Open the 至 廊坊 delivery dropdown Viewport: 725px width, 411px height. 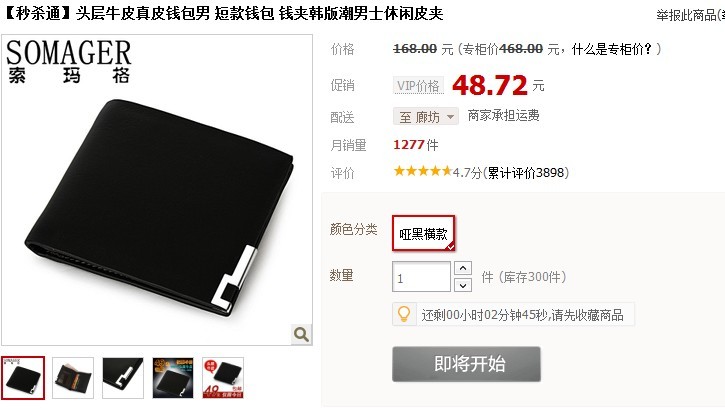pyautogui.click(x=426, y=117)
